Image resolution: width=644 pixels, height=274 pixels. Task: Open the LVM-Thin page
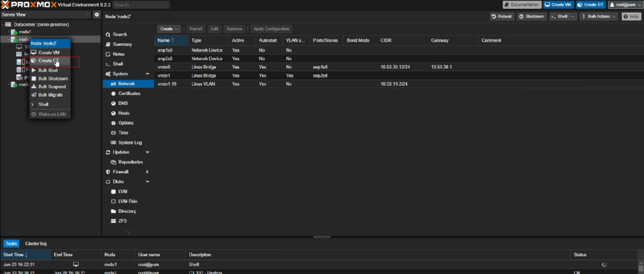point(127,202)
